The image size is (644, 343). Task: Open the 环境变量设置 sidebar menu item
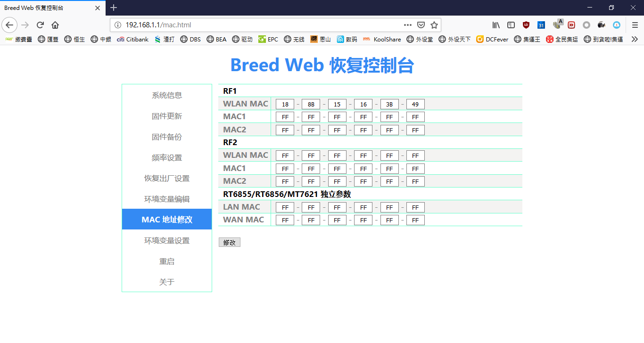167,240
